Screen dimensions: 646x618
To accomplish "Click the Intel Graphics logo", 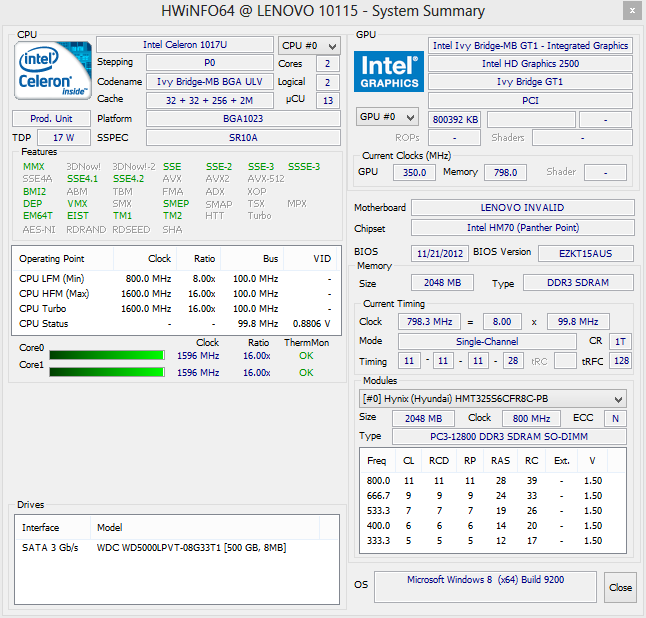I will click(389, 71).
